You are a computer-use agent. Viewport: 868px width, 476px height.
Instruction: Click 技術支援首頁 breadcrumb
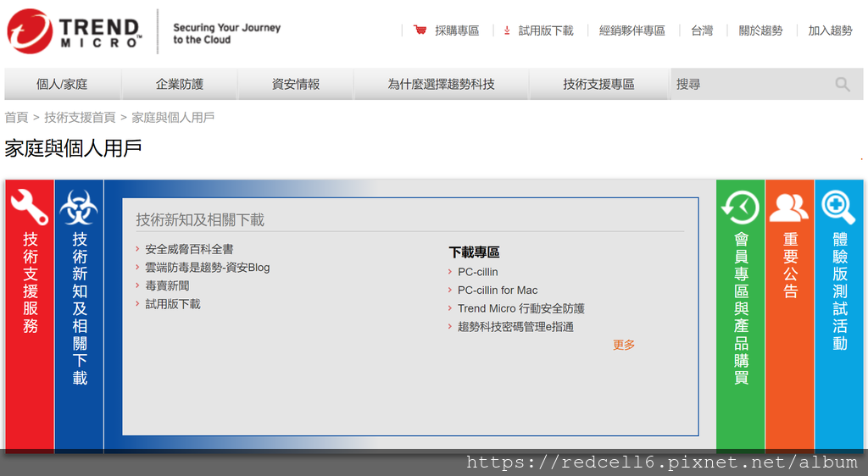pos(80,117)
